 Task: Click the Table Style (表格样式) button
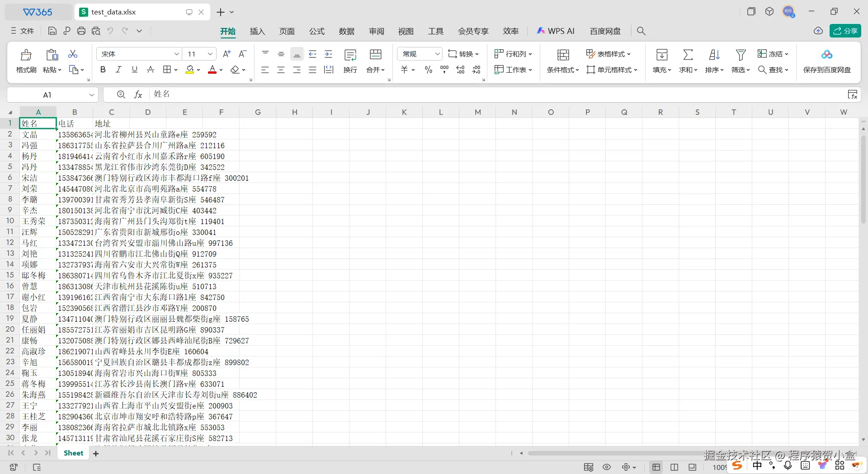pyautogui.click(x=609, y=54)
